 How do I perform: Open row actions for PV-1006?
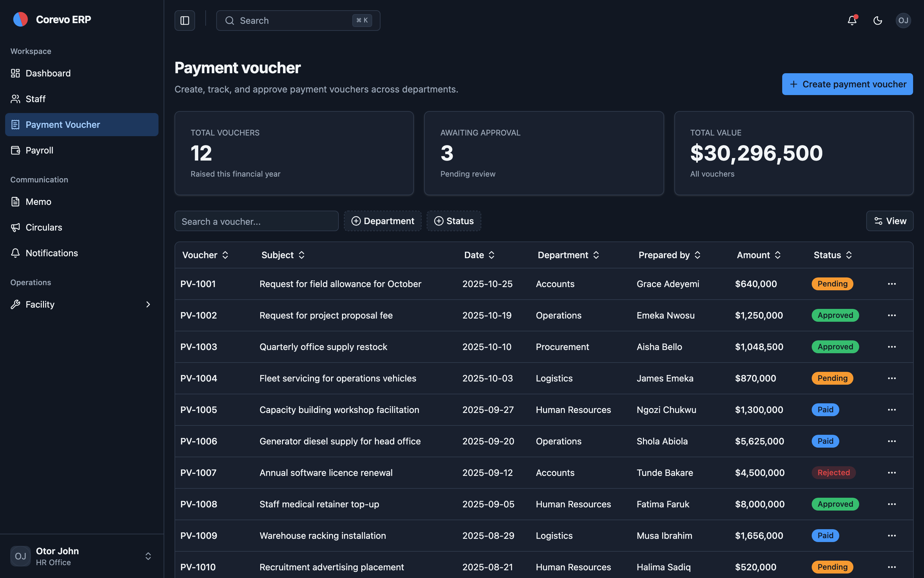[892, 441]
